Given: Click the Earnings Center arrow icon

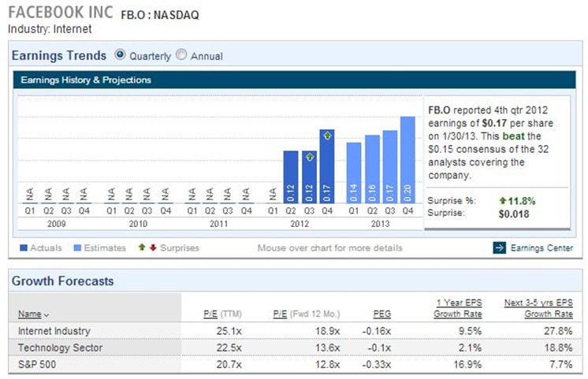Looking at the screenshot, I should click(499, 248).
